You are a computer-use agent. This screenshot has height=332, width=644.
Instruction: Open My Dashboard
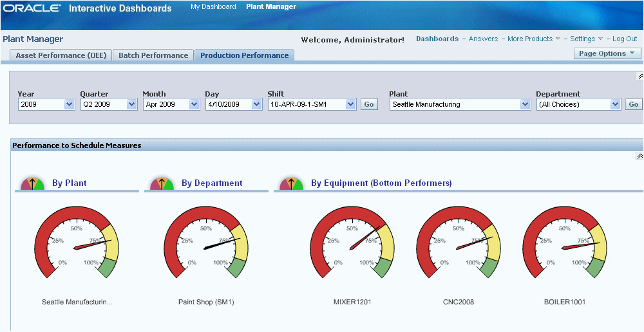pyautogui.click(x=213, y=6)
